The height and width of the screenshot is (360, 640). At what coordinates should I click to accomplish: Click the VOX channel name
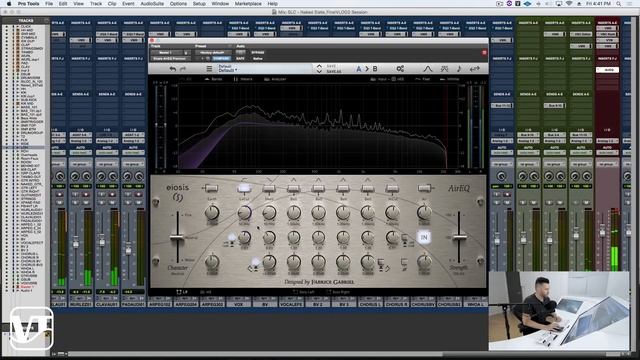[x=239, y=304]
